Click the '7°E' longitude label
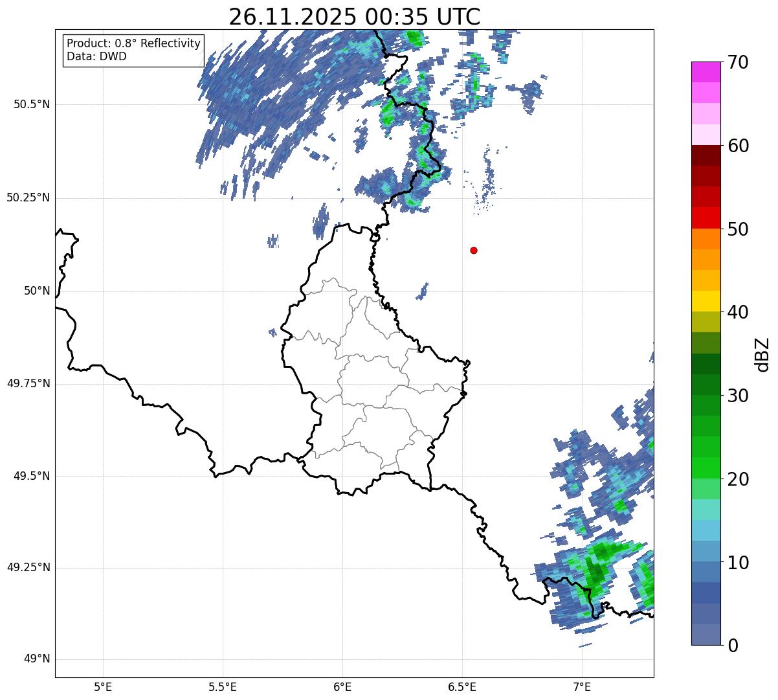 [582, 686]
